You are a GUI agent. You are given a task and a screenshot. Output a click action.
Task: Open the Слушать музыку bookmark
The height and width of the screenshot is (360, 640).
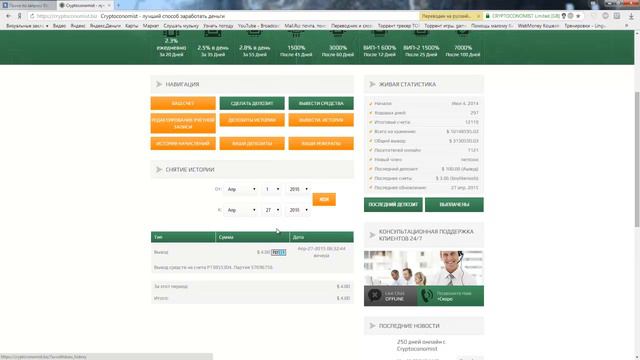pyautogui.click(x=181, y=26)
